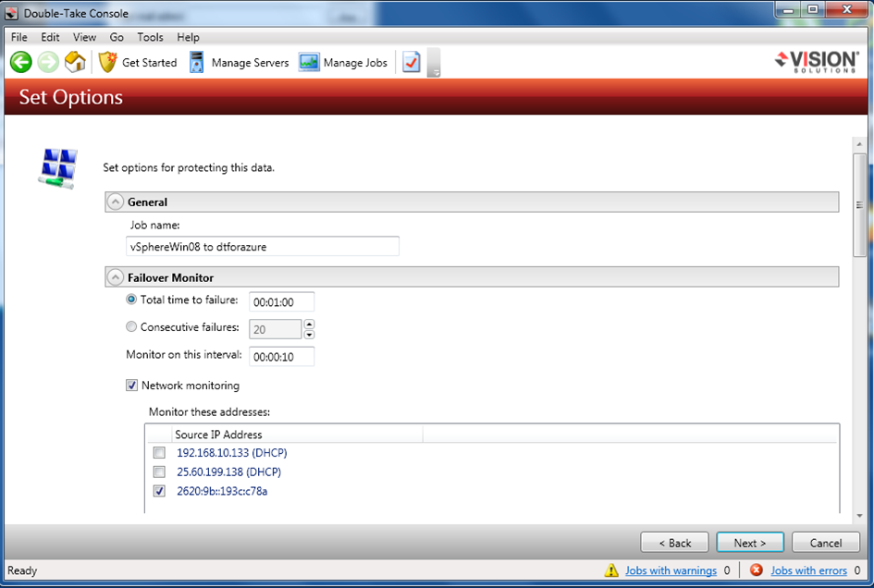Click the Back button
The height and width of the screenshot is (588, 874).
click(x=674, y=543)
